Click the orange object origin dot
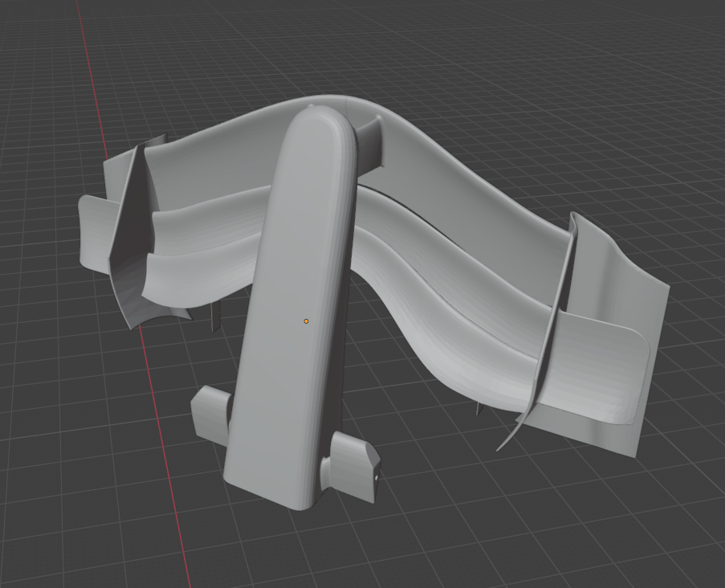The image size is (725, 588). (306, 321)
